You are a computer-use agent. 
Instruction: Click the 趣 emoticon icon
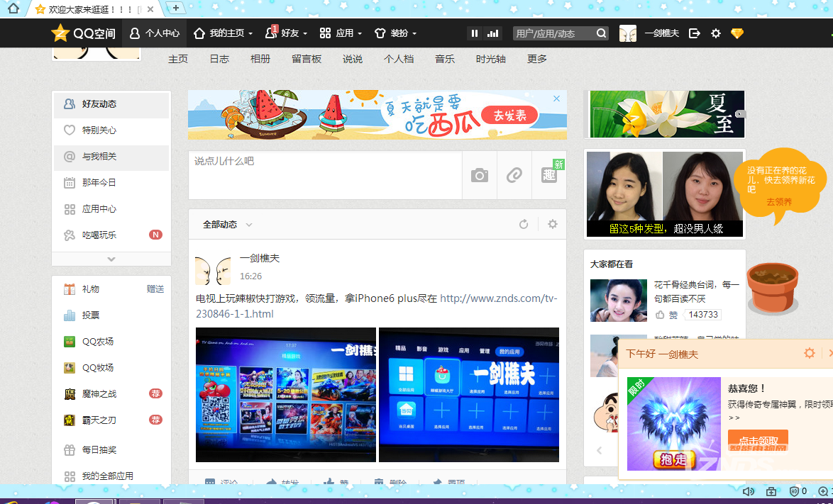pyautogui.click(x=549, y=175)
